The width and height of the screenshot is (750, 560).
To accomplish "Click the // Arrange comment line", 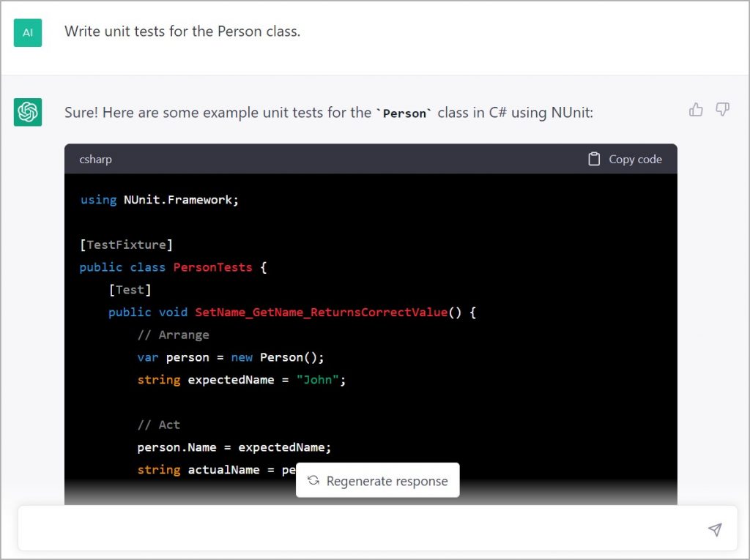I will pyautogui.click(x=174, y=335).
